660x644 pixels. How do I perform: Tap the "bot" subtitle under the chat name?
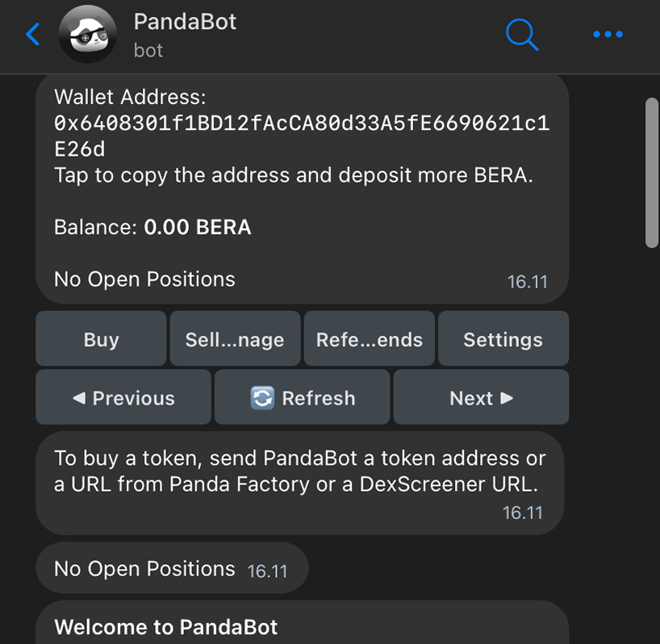click(x=148, y=50)
